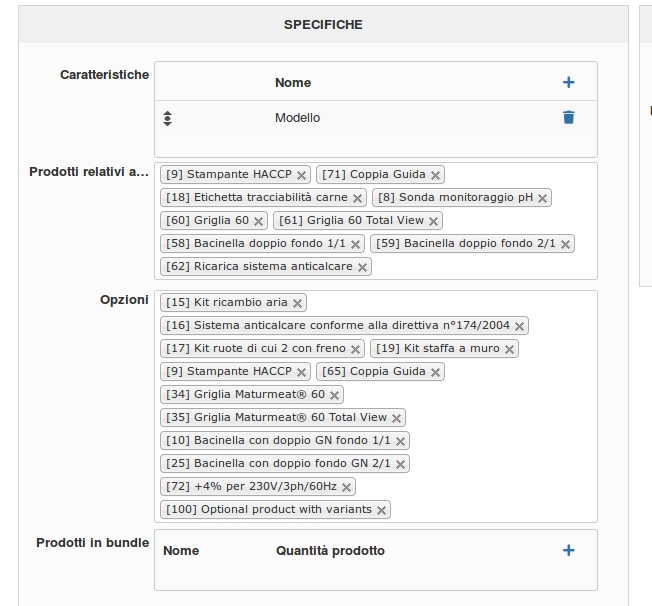
Task: Add a new Caratteristiche row with plus icon
Action: point(568,82)
